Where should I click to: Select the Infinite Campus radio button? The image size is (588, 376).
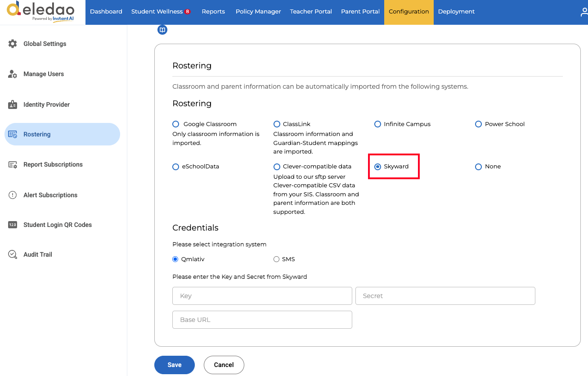378,124
